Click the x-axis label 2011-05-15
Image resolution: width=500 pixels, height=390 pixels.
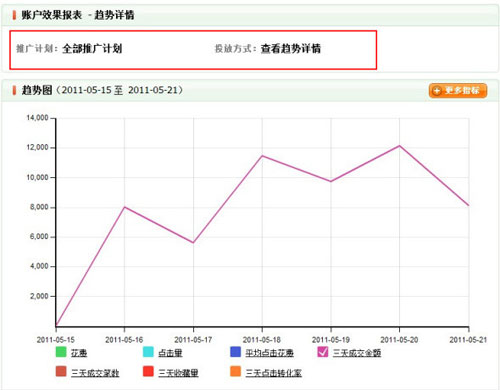[56, 340]
